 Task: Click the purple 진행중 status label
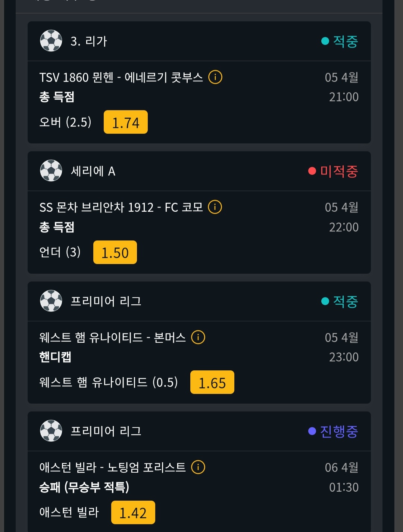[x=333, y=431]
